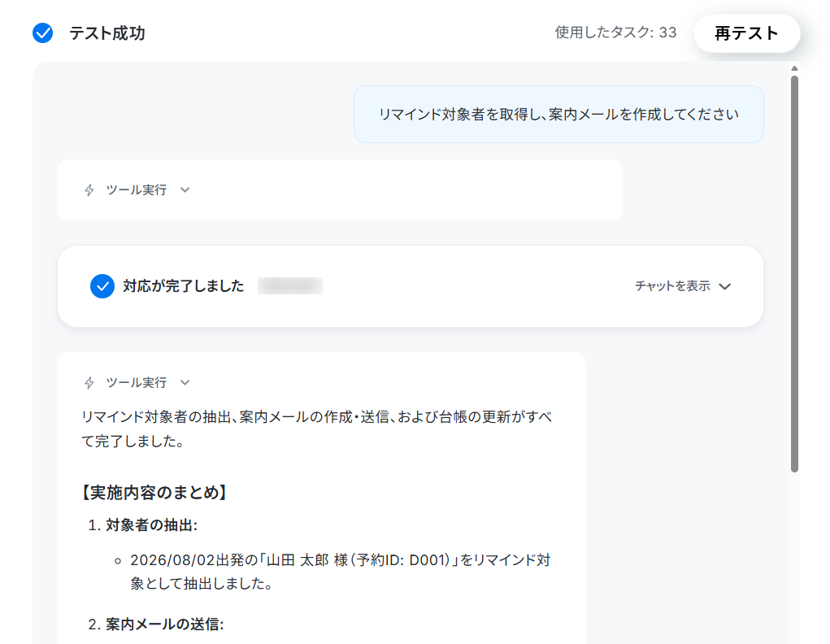Click the 【実施内容のまとめ】 heading

pyautogui.click(x=154, y=493)
